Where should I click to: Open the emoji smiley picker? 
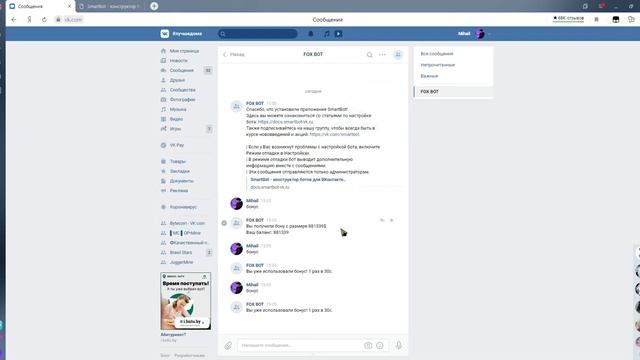pos(380,345)
